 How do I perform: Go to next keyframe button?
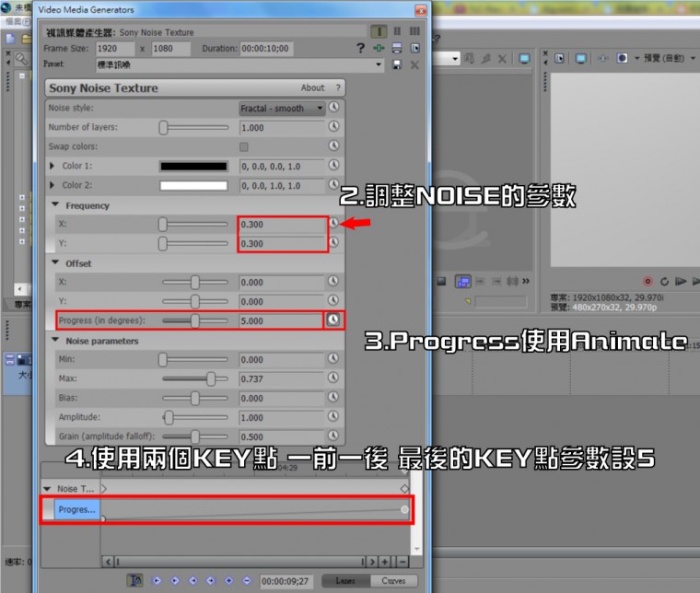pyautogui.click(x=192, y=580)
